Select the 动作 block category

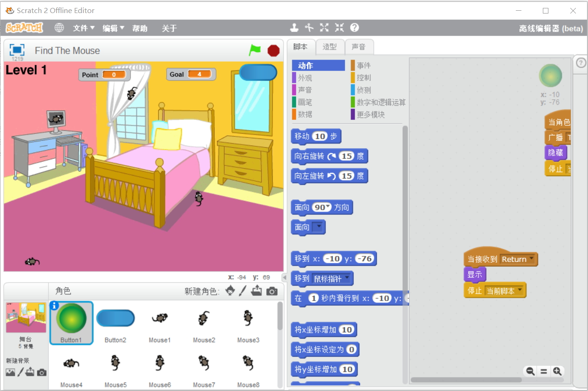(x=318, y=66)
